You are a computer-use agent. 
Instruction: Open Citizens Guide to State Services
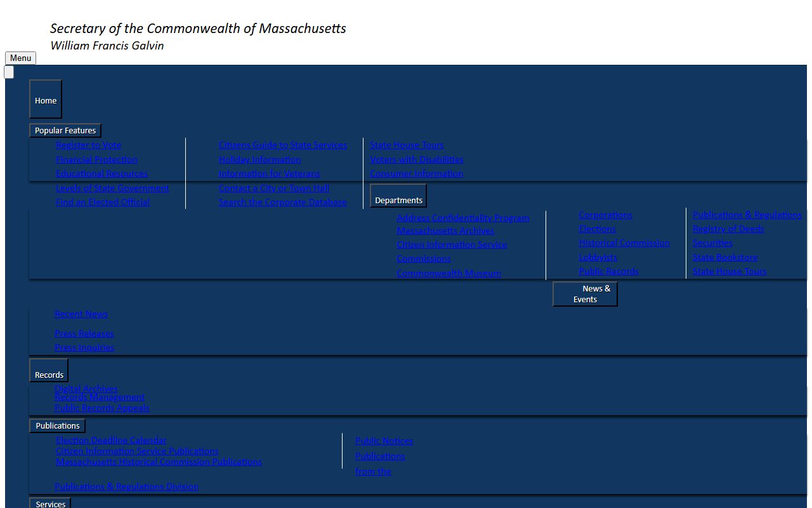(x=283, y=145)
